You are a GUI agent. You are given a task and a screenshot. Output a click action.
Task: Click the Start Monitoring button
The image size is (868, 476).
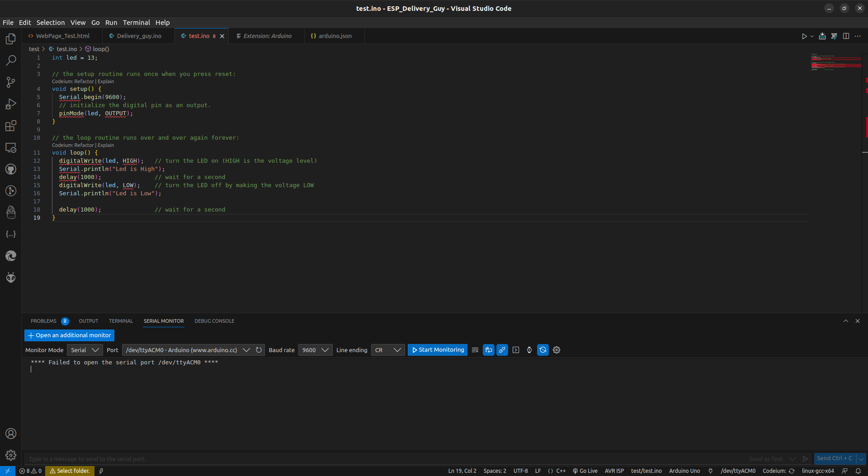pos(437,350)
